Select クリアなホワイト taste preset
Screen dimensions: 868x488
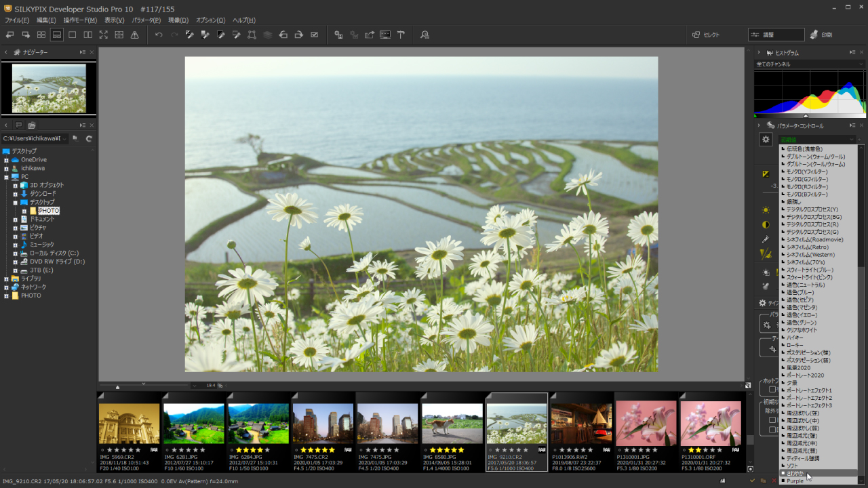pos(818,329)
